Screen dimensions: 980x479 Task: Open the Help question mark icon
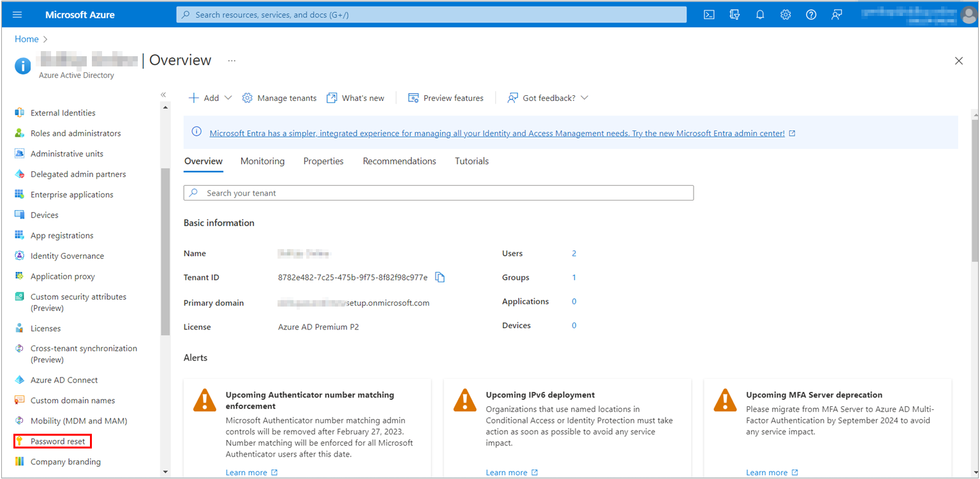tap(811, 15)
